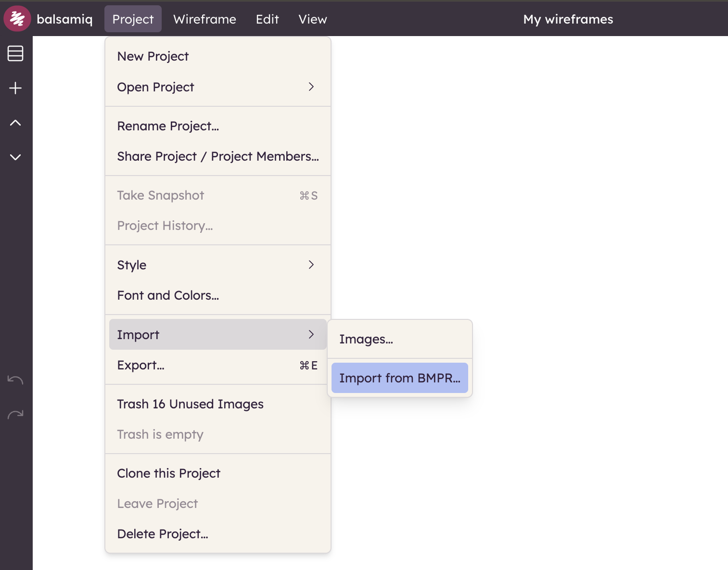Click the undo arrow icon
Screen dimensions: 728x570
pyautogui.click(x=15, y=380)
